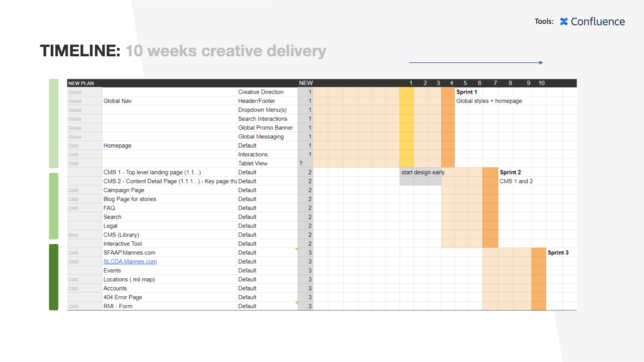Click the Confluence logo icon
This screenshot has height=362, width=644.
[x=564, y=21]
